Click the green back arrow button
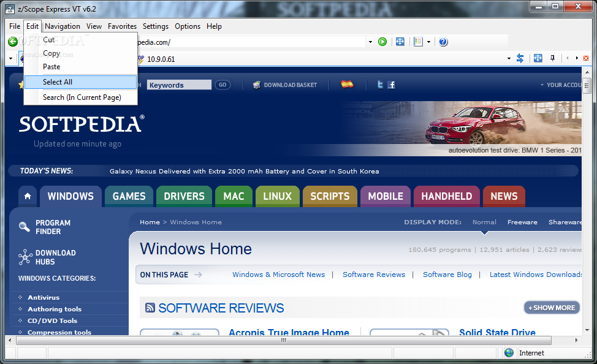597x364 pixels. [x=12, y=42]
